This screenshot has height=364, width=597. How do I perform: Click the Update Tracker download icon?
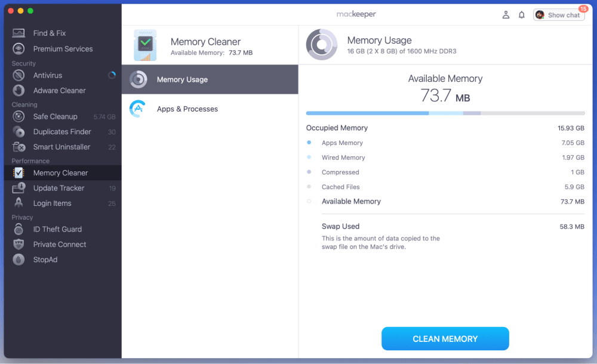click(x=19, y=188)
